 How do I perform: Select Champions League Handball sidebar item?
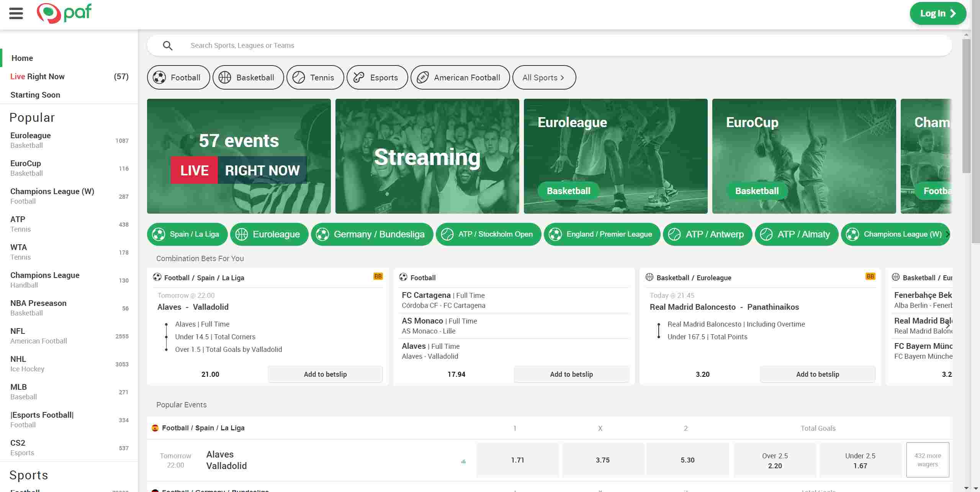click(x=69, y=280)
